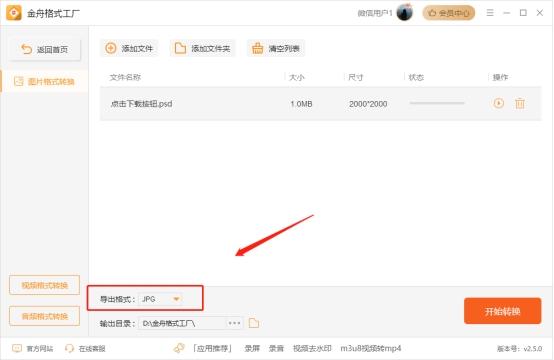
Task: Open the 录屏 screen recorder link
Action: tap(252, 349)
